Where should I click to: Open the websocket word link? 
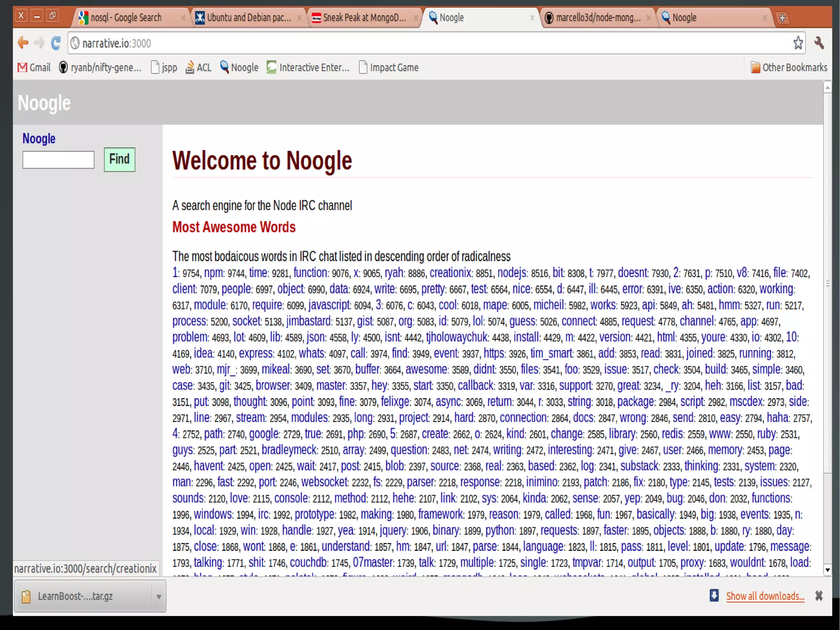(324, 482)
